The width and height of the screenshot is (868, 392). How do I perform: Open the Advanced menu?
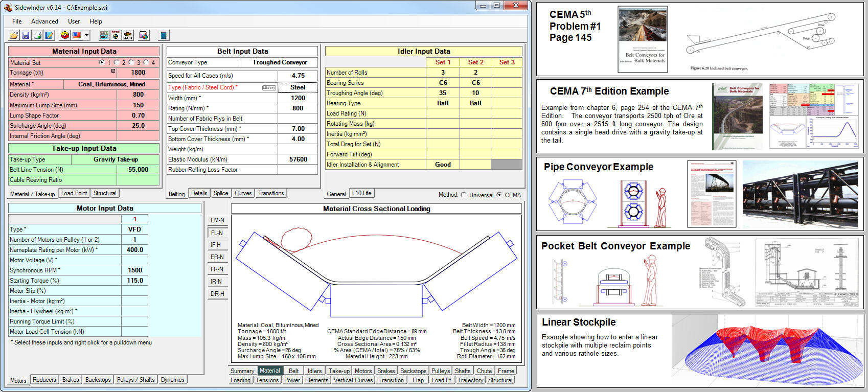[x=44, y=21]
